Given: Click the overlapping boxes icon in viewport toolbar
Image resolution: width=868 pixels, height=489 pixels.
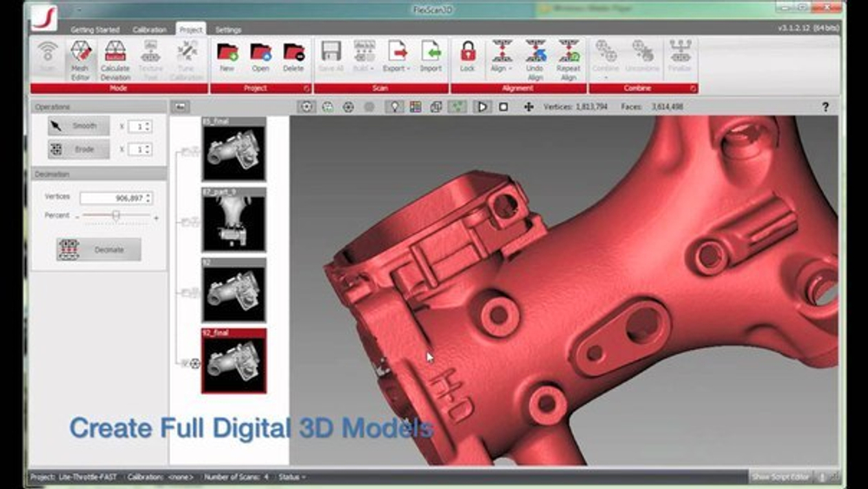Looking at the screenshot, I should coord(437,107).
